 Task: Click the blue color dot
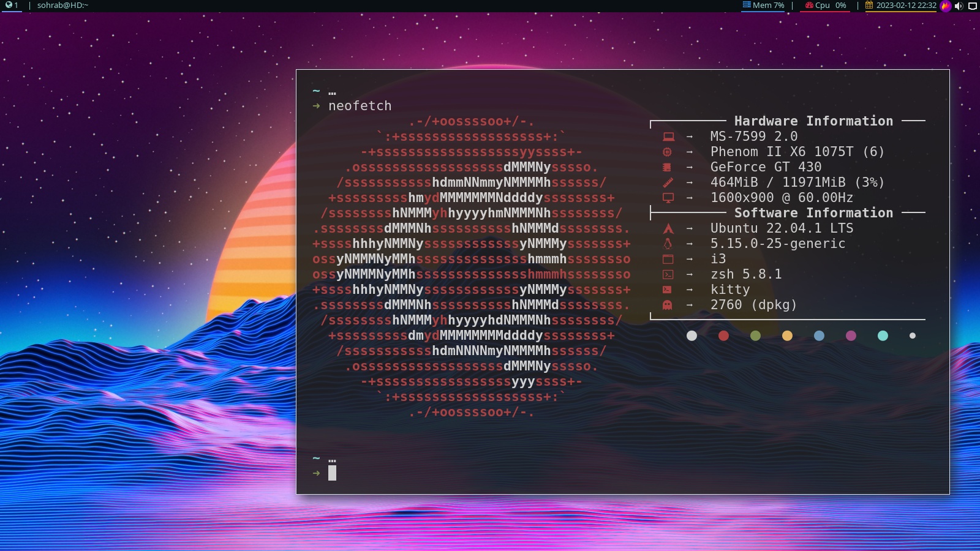click(819, 335)
